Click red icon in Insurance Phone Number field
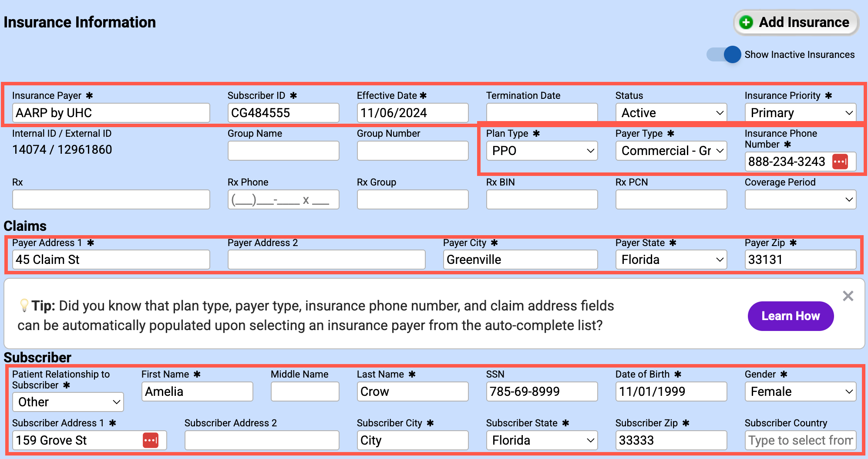868x459 pixels. [x=840, y=162]
